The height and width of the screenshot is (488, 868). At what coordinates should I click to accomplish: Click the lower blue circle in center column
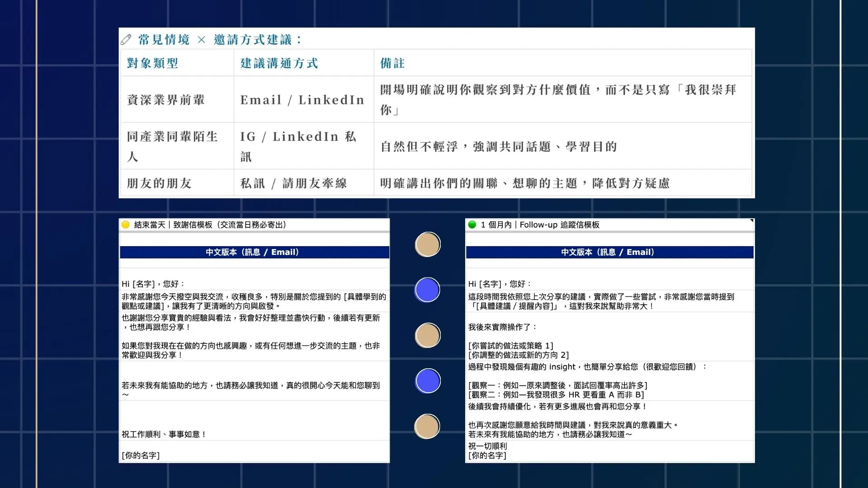point(427,381)
